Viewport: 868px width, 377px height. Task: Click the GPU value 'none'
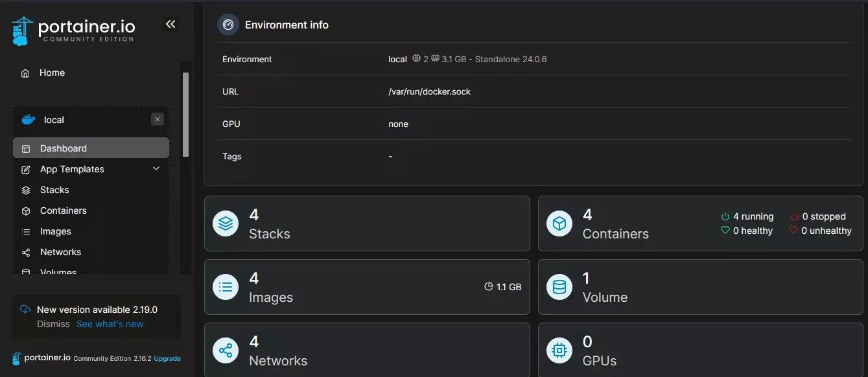(x=399, y=124)
